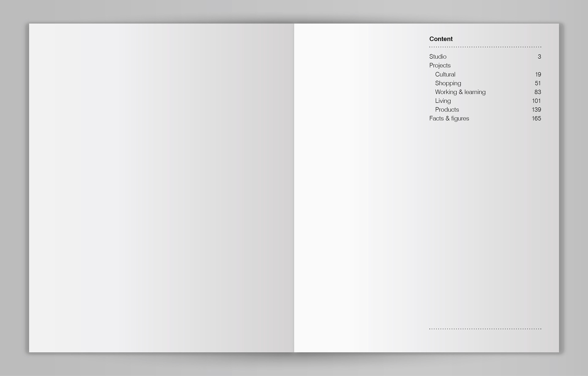Select Facts & figures entry
588x376 pixels.
pos(449,118)
